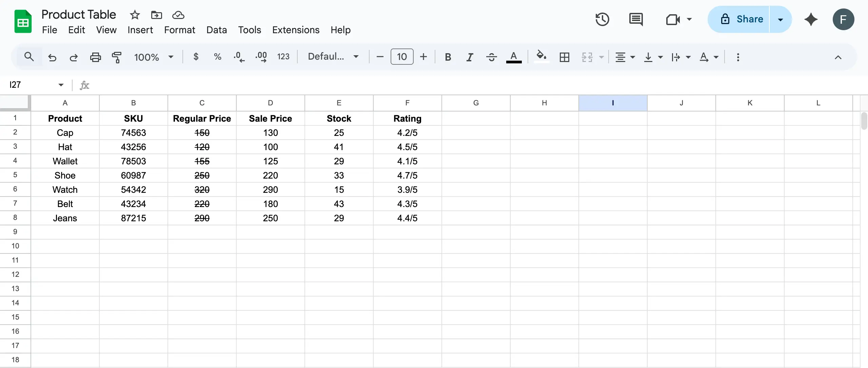Viewport: 868px width, 368px height.
Task: Open the Format menu
Action: point(179,30)
